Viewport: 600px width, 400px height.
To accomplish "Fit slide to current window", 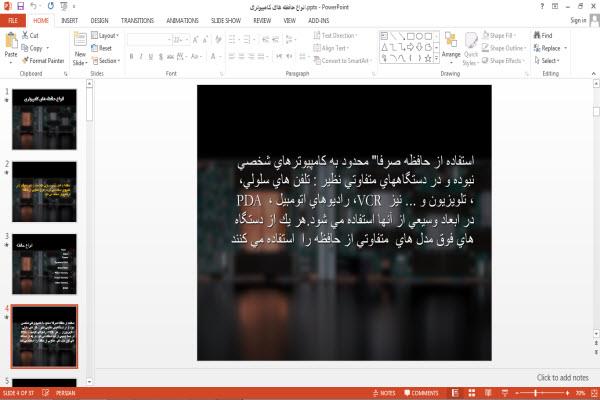I will coord(594,393).
